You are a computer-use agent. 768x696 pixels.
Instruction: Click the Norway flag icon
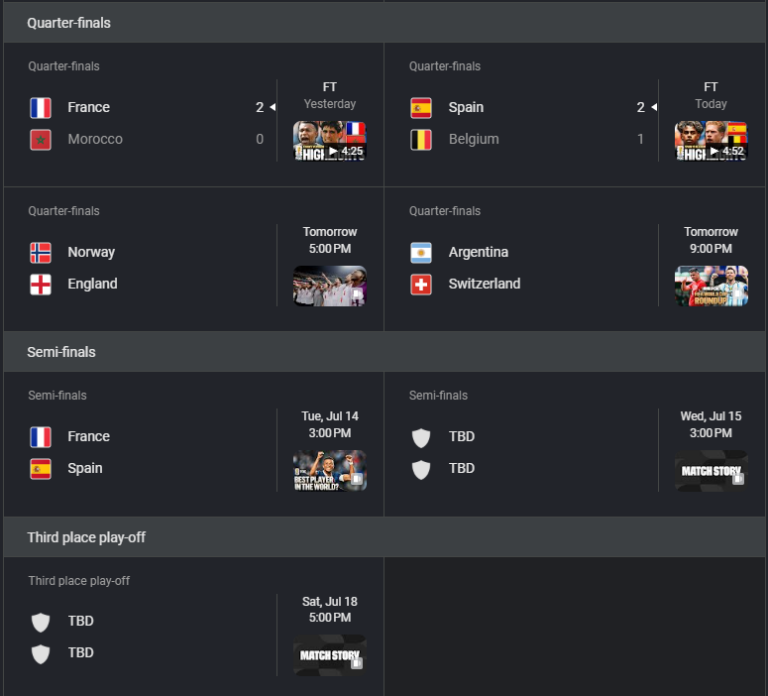coord(41,253)
